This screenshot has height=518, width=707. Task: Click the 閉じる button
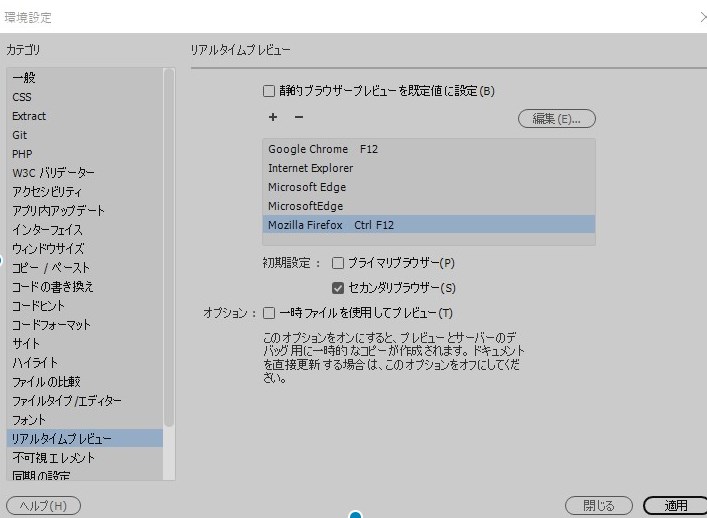pyautogui.click(x=600, y=505)
